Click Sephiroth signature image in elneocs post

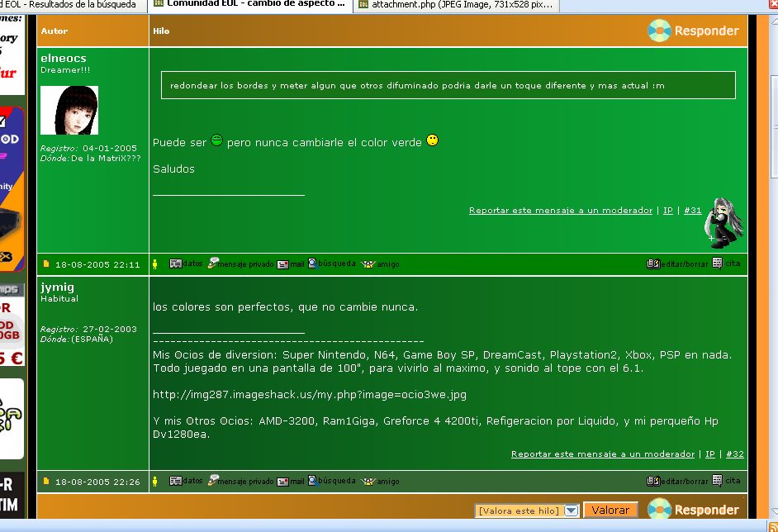723,223
